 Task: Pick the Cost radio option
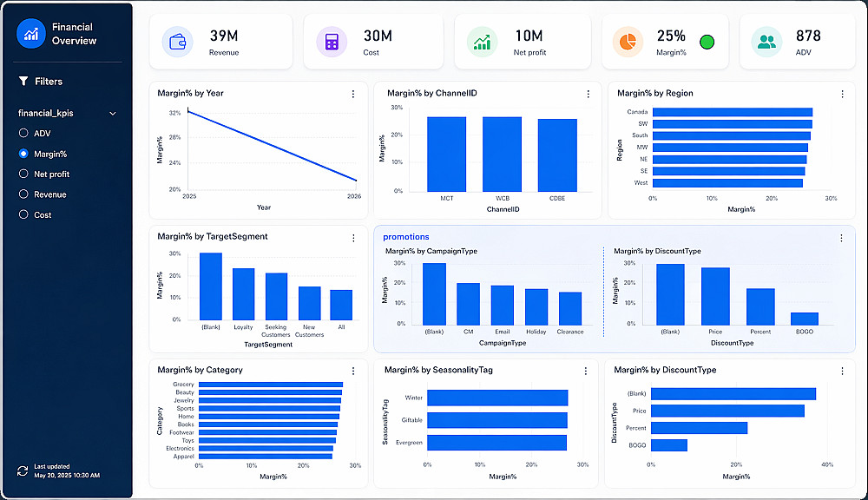point(23,214)
